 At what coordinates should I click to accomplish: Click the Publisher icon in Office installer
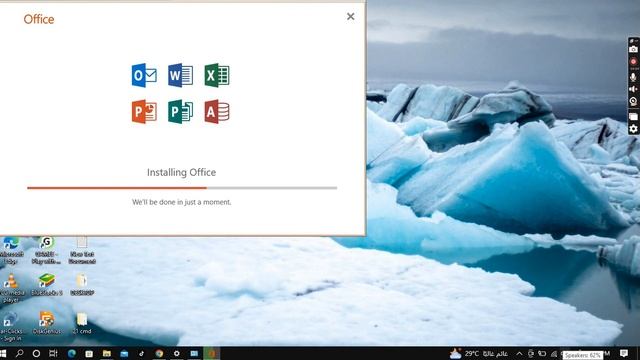(180, 111)
